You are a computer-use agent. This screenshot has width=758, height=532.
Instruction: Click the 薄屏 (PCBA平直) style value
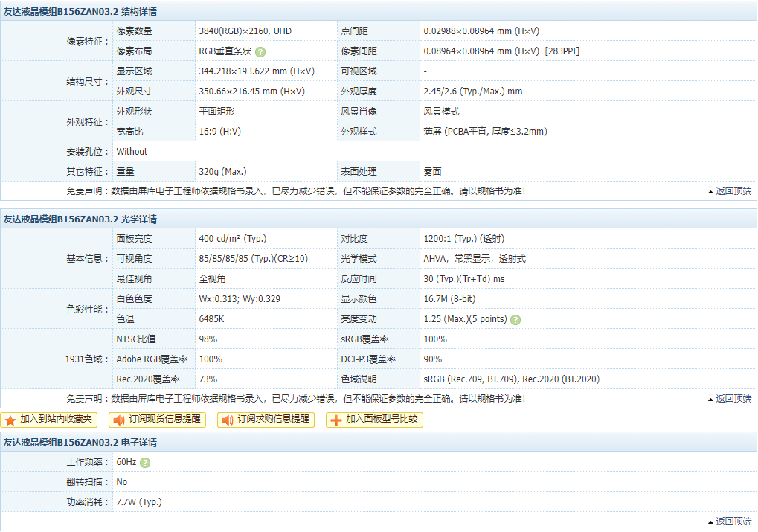click(x=485, y=132)
